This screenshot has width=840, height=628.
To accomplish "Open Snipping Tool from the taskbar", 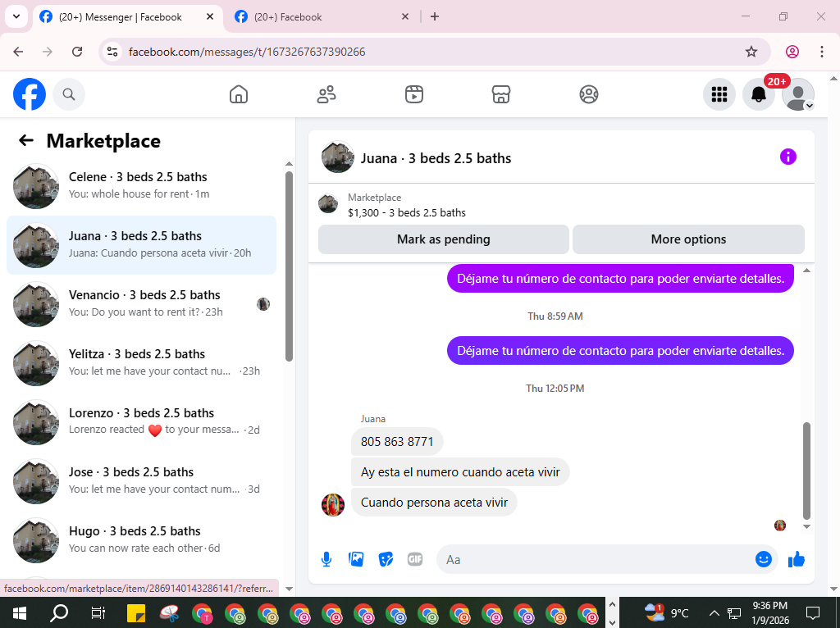I will tap(169, 613).
